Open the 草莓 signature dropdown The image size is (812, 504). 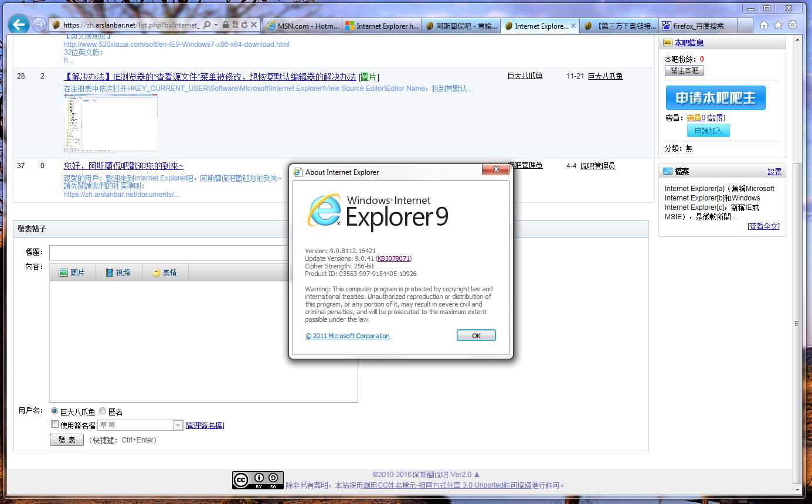click(x=140, y=425)
